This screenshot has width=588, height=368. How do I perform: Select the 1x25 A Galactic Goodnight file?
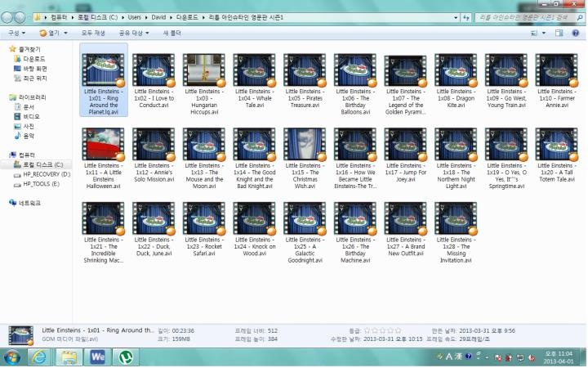point(305,232)
